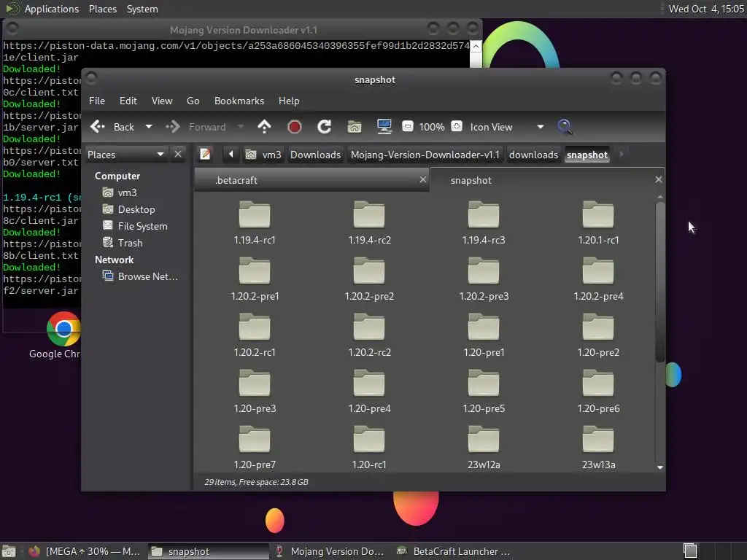The height and width of the screenshot is (560, 747).
Task: Open the Applications panel menu
Action: tap(42, 9)
